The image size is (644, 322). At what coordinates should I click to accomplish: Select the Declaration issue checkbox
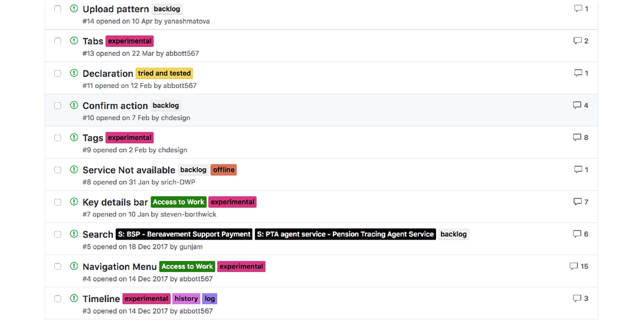(58, 73)
